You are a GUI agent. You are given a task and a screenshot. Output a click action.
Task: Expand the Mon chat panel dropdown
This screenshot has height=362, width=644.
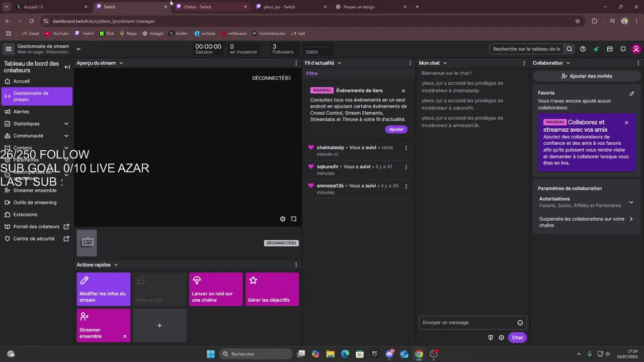click(445, 63)
